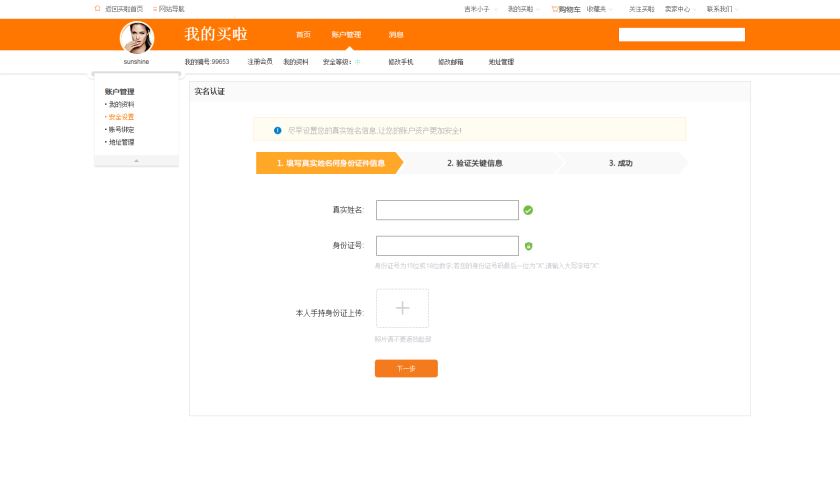Open the 消息 messages tab
The height and width of the screenshot is (500, 840).
point(396,35)
